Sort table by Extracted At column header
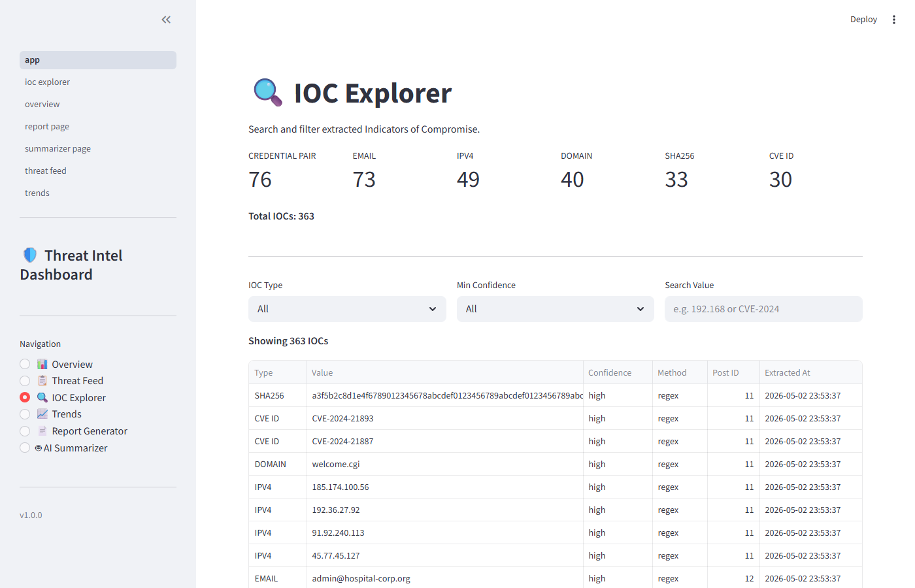 point(811,372)
